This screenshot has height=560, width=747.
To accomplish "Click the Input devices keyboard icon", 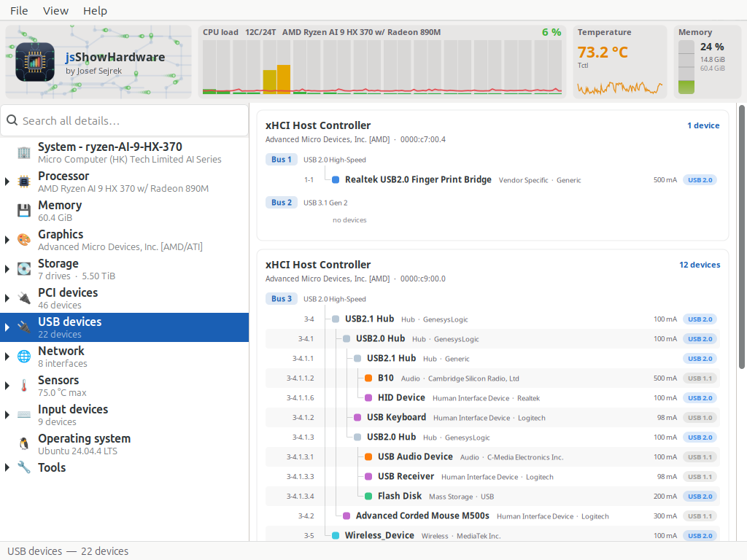I will [24, 414].
